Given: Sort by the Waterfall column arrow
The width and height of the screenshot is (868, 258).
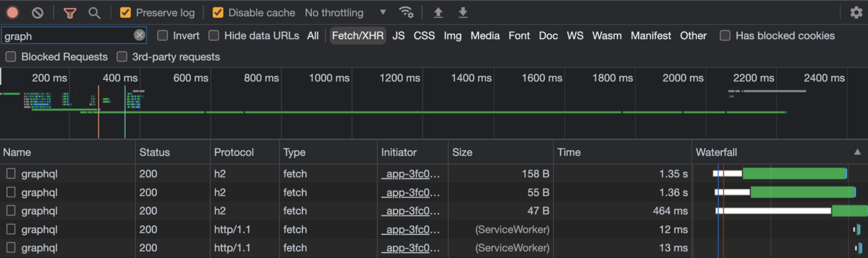Looking at the screenshot, I should click(857, 152).
